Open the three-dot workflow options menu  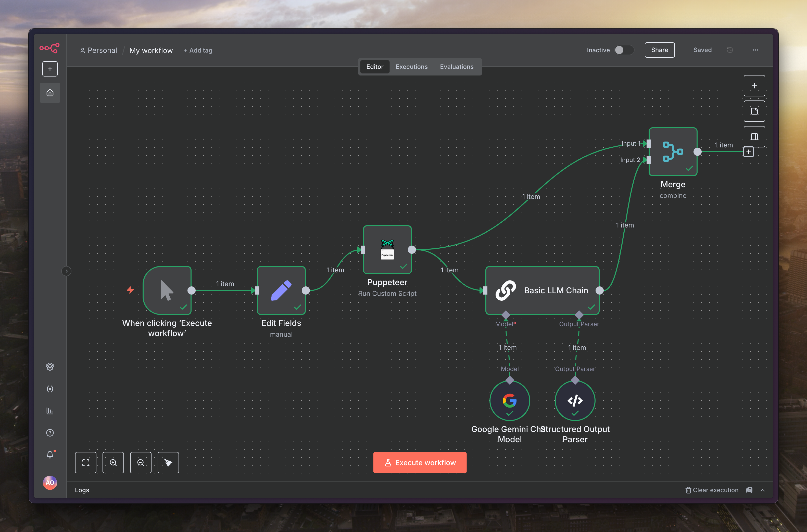click(755, 50)
